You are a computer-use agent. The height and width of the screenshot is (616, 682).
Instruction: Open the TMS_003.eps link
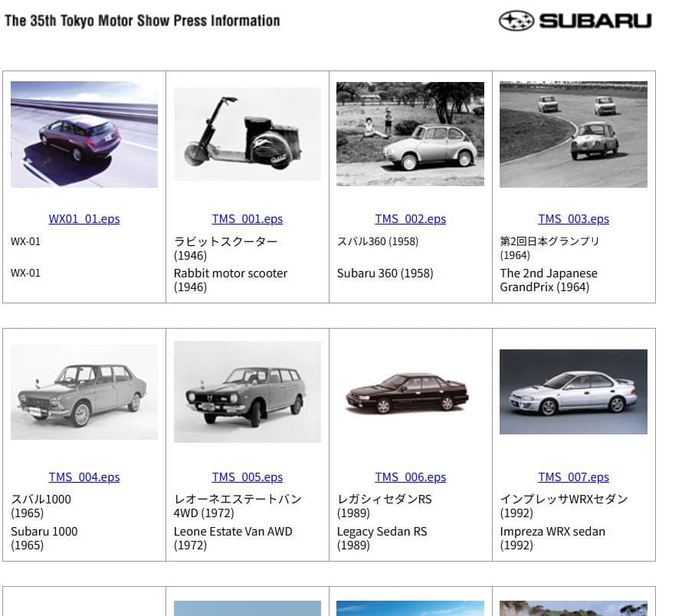(573, 219)
